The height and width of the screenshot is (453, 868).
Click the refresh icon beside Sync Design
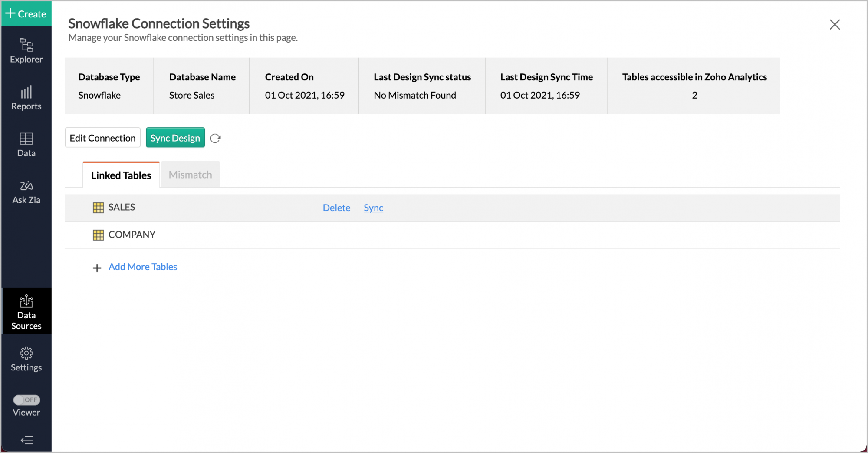pyautogui.click(x=215, y=138)
